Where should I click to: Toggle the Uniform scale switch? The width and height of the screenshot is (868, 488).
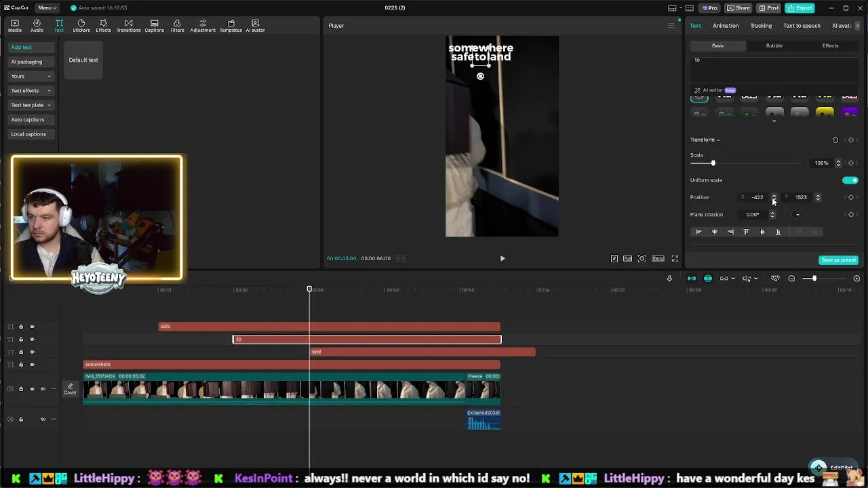click(850, 180)
